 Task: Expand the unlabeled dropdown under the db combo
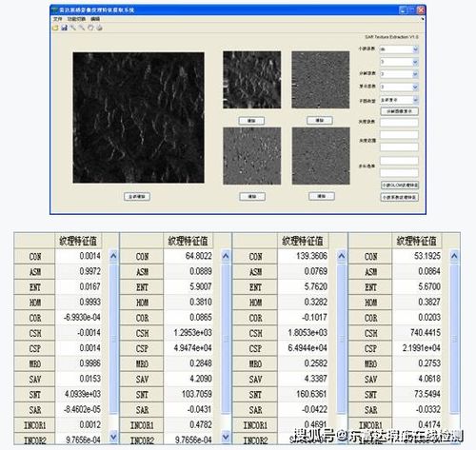[x=415, y=62]
